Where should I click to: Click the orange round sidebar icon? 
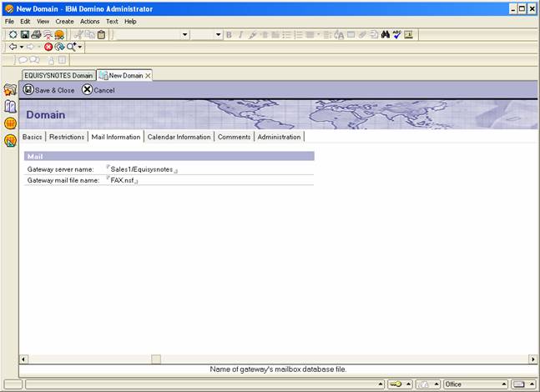[x=10, y=123]
